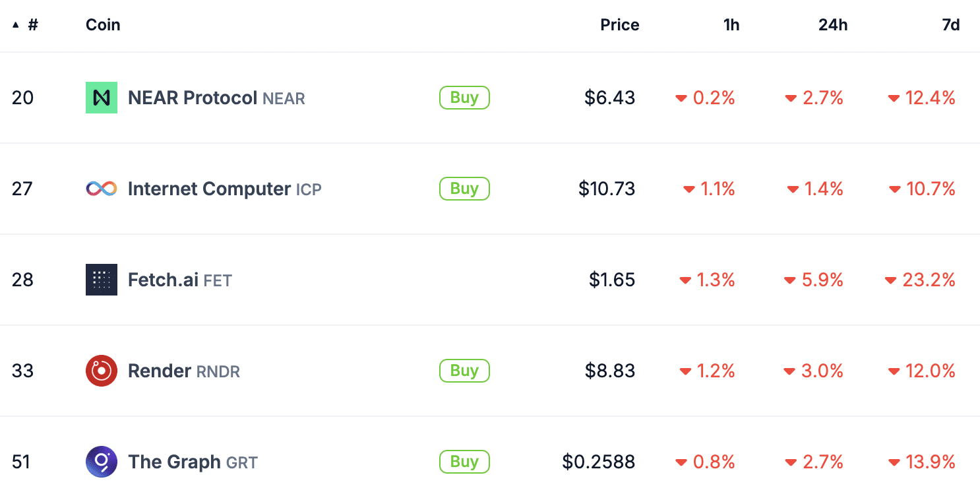980x500 pixels.
Task: Click the NEAR Protocol logo icon
Action: click(102, 98)
